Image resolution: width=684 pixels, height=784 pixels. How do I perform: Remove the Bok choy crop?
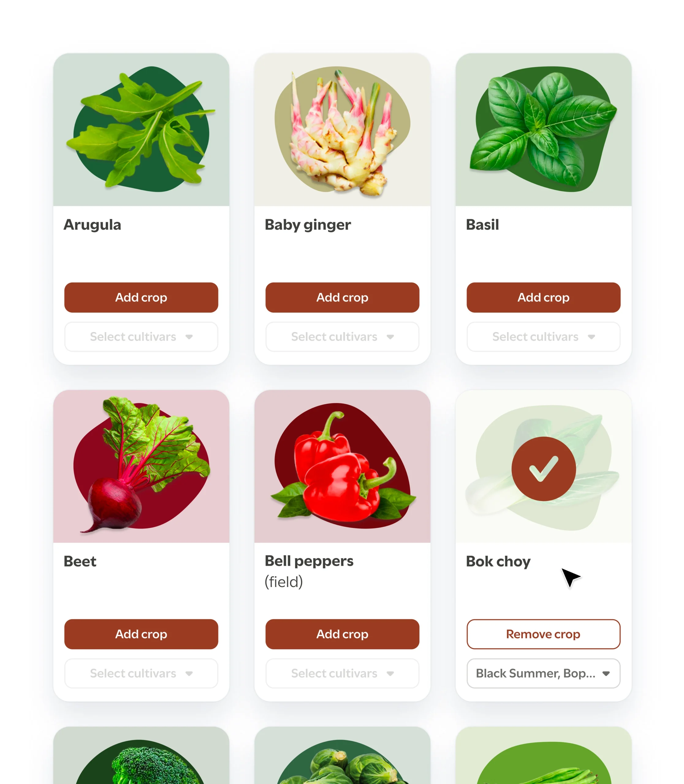544,634
